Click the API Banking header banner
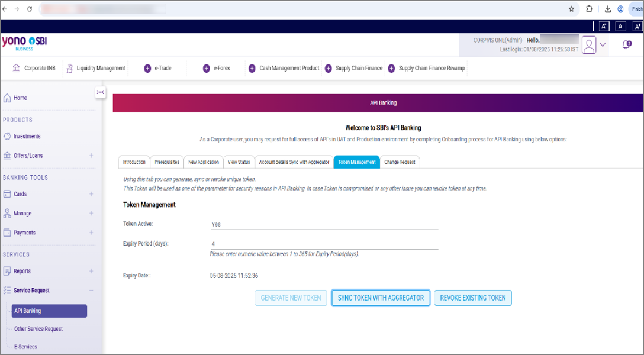Image resolution: width=644 pixels, height=355 pixels. 378,103
